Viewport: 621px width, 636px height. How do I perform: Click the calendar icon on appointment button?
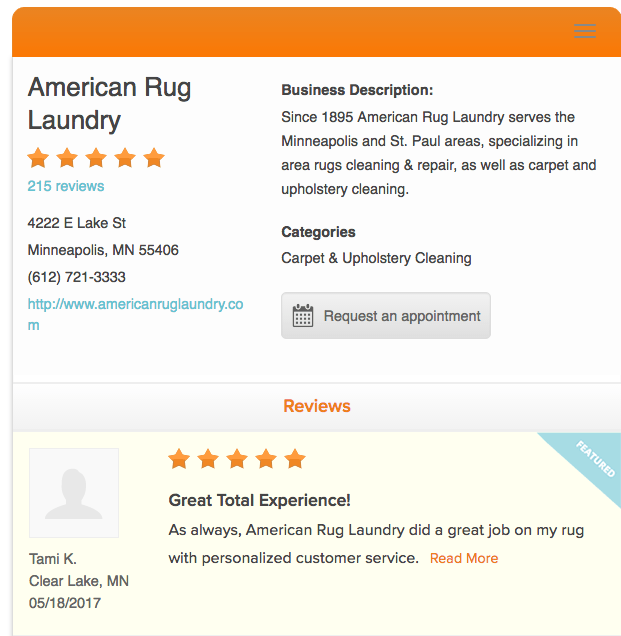pos(303,315)
